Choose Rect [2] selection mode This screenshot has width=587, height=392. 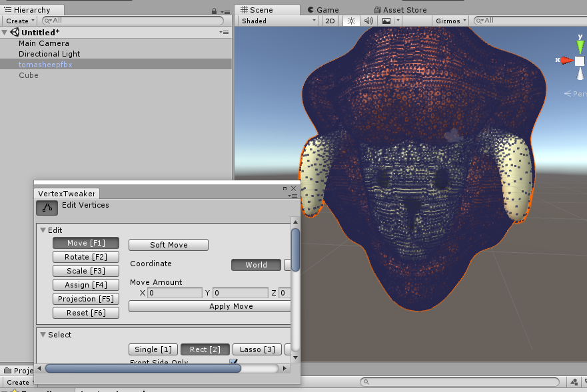pos(205,349)
